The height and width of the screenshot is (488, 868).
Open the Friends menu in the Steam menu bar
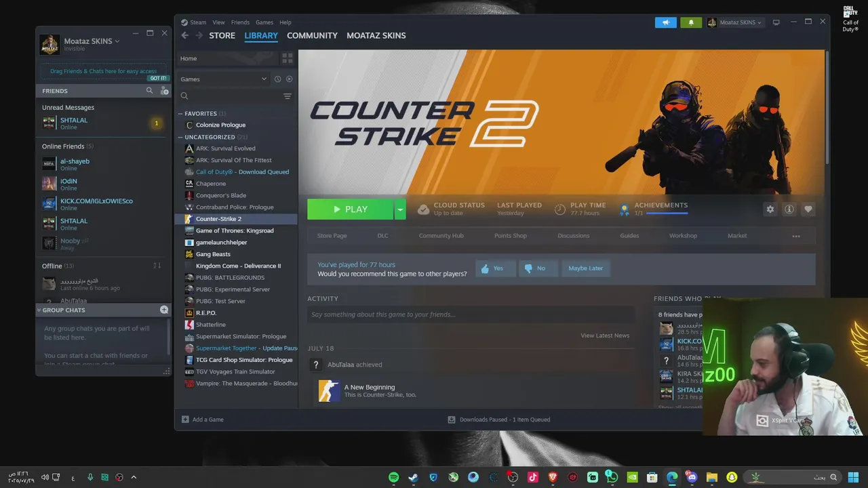tap(240, 22)
